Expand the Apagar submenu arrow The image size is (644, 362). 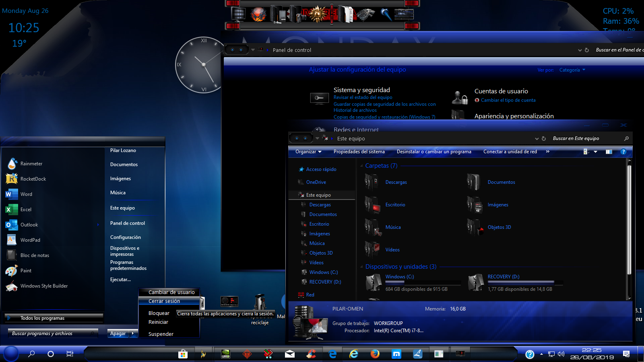click(x=133, y=333)
